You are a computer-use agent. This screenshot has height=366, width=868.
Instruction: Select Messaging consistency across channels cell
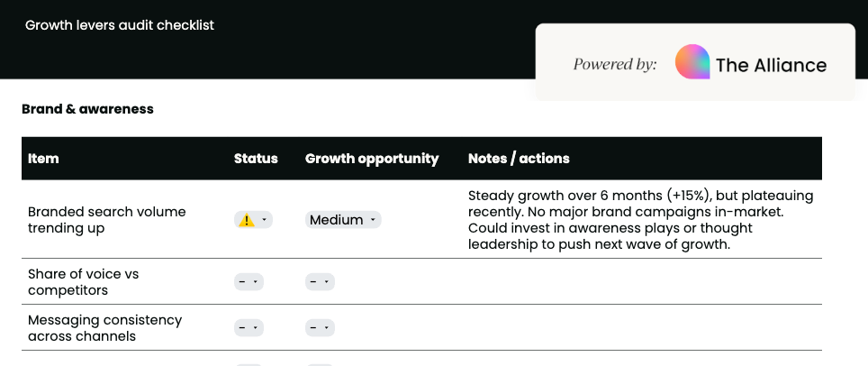point(104,328)
